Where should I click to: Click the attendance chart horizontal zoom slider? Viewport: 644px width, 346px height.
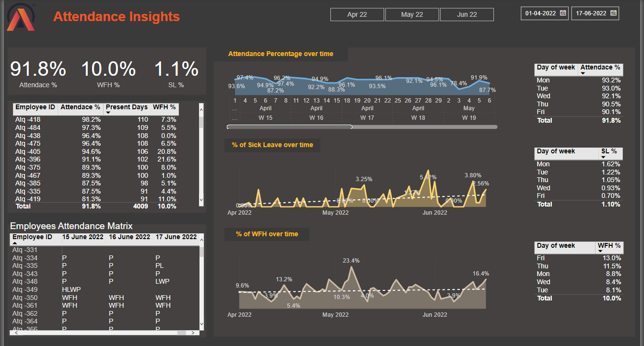point(289,127)
